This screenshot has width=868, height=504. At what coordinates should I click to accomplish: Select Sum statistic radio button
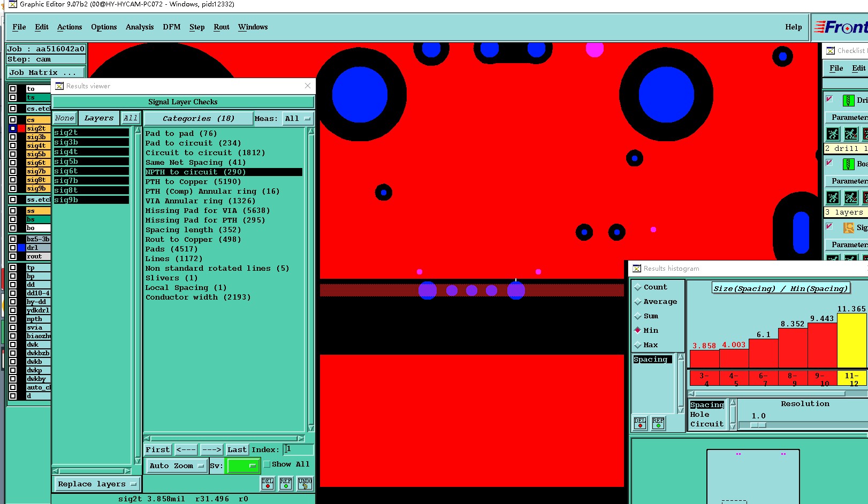(638, 316)
